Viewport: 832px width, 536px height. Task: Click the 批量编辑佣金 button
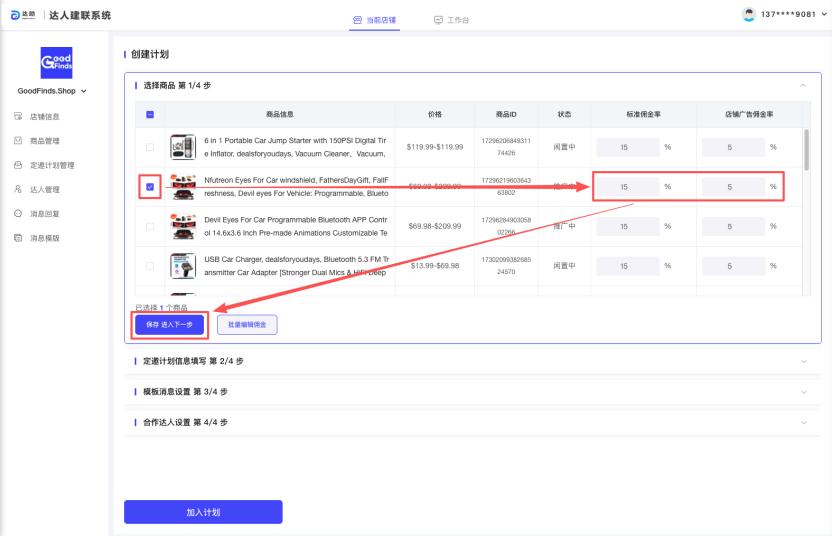[x=247, y=325]
